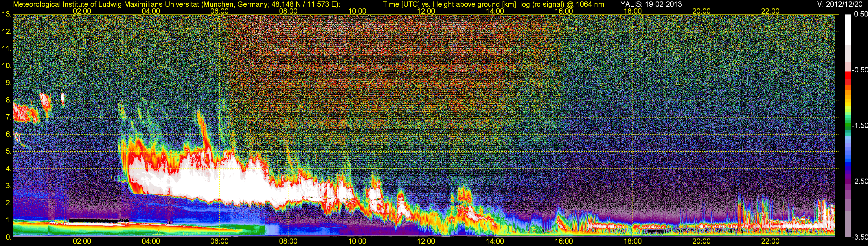Screen dimensions: 868x246
Task: Click the 04:00 label on the bottom time axis
Action: click(151, 241)
